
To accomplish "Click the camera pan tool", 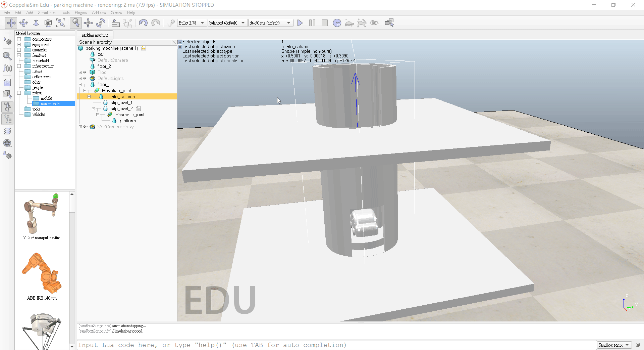I will coord(11,23).
